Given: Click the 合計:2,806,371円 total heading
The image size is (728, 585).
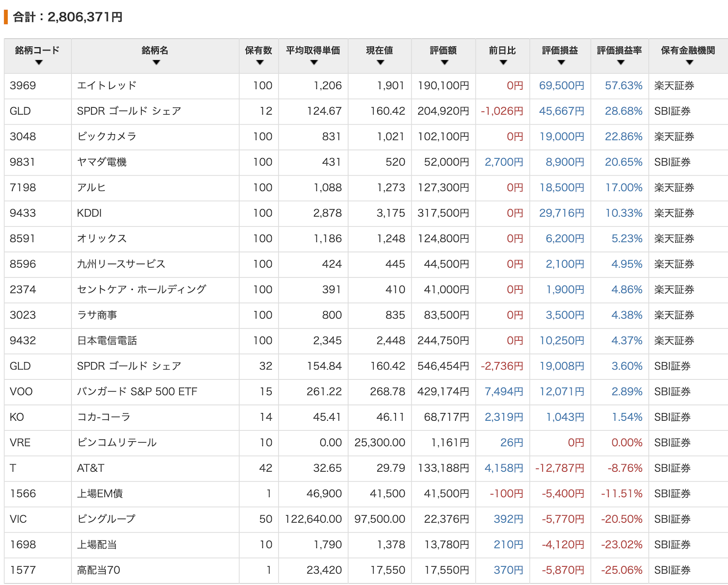Looking at the screenshot, I should coord(67,17).
